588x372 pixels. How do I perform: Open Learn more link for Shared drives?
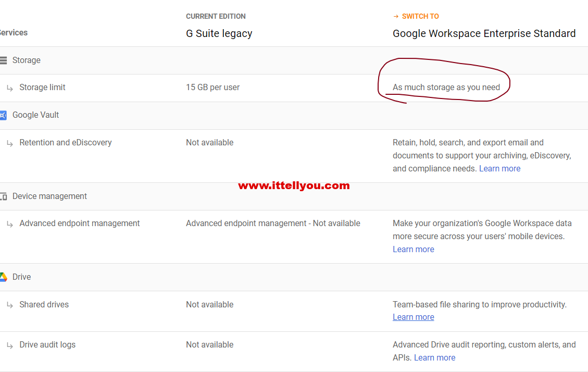tap(413, 317)
